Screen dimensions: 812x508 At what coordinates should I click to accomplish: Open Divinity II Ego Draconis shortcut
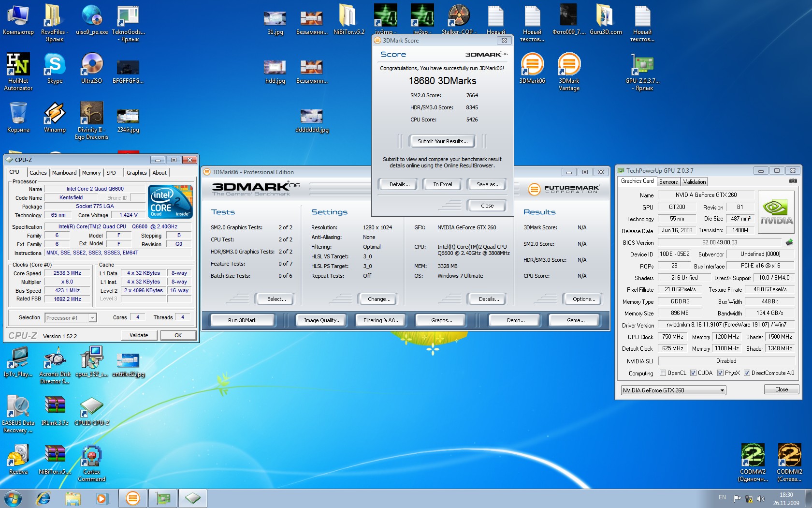coord(91,121)
